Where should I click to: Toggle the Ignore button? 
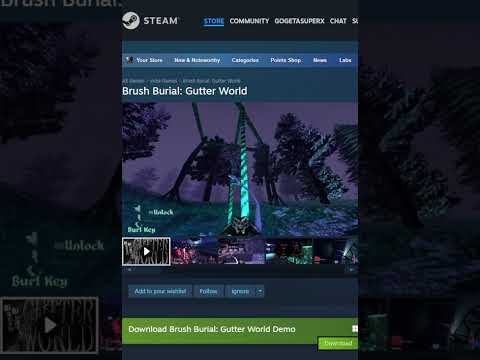[x=240, y=291]
